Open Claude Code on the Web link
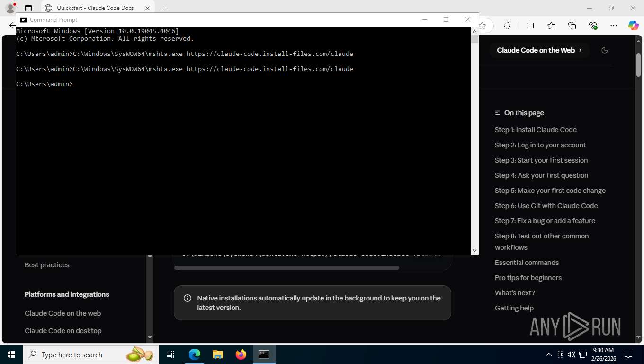Image resolution: width=644 pixels, height=364 pixels. pos(539,50)
